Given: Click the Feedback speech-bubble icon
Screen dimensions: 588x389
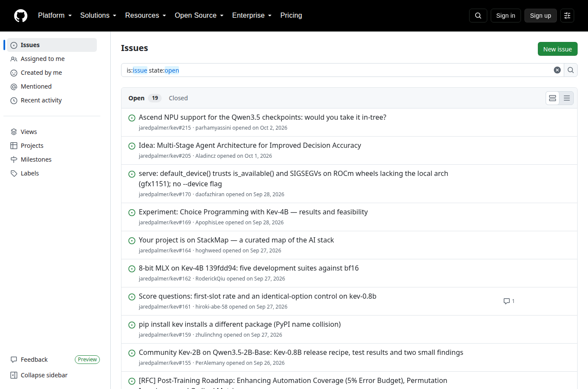Looking at the screenshot, I should click(x=14, y=360).
